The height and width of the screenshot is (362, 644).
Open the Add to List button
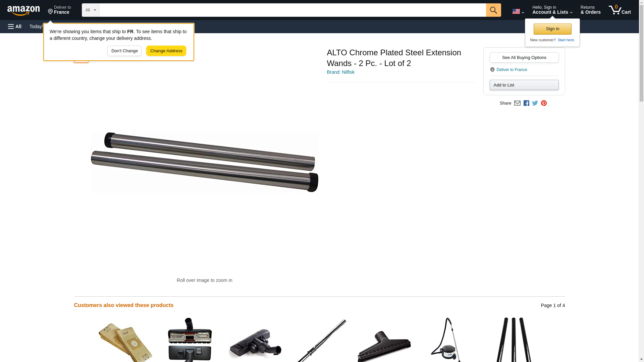[524, 85]
